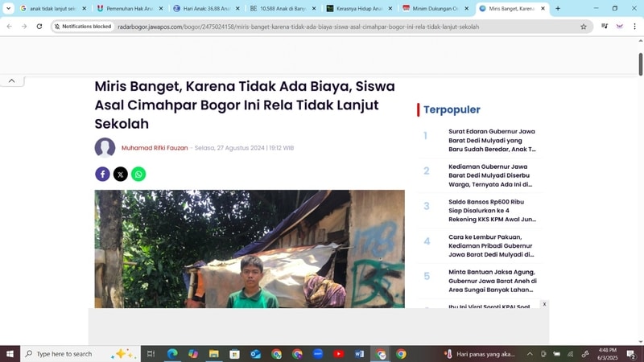Open Outlook from taskbar
Screen dimensions: 644x362
(255, 354)
